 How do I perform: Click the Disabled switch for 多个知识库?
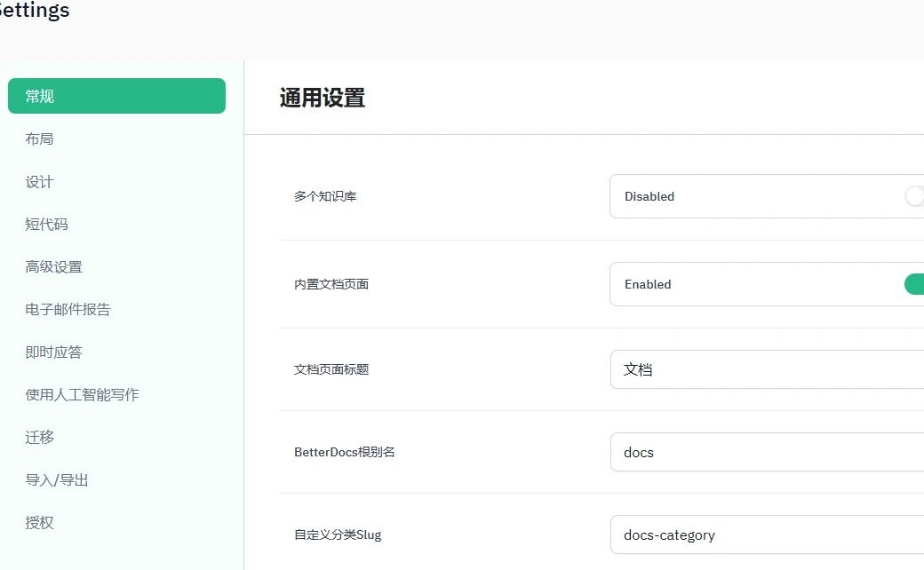click(x=915, y=196)
